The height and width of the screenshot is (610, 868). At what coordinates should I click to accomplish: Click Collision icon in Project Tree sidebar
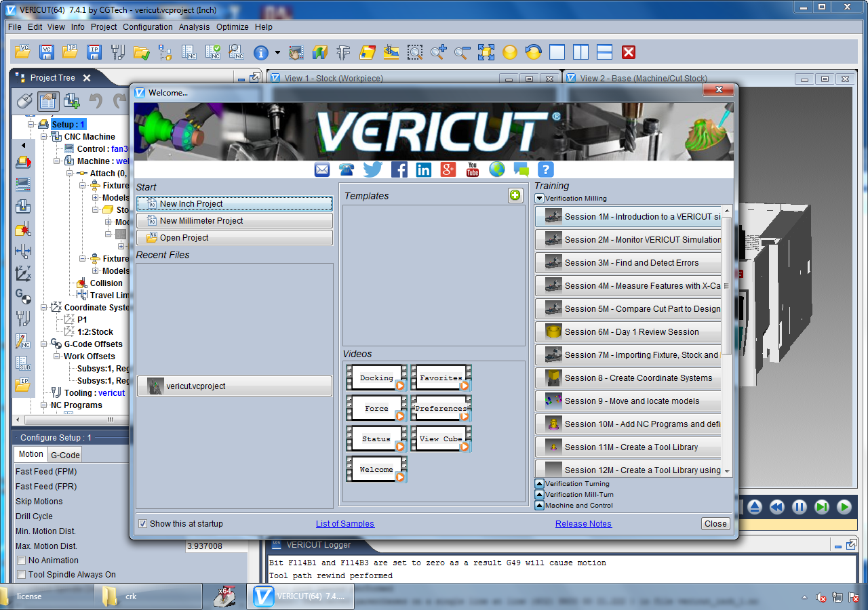tap(23, 228)
